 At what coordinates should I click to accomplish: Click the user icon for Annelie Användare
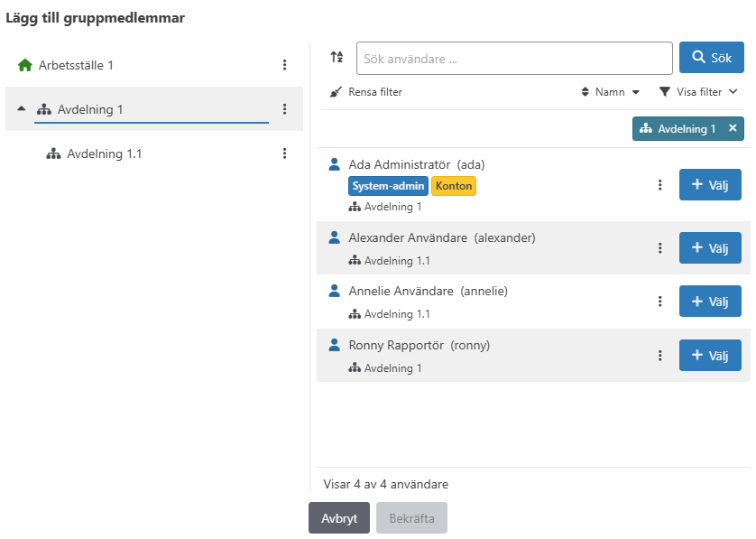(334, 291)
